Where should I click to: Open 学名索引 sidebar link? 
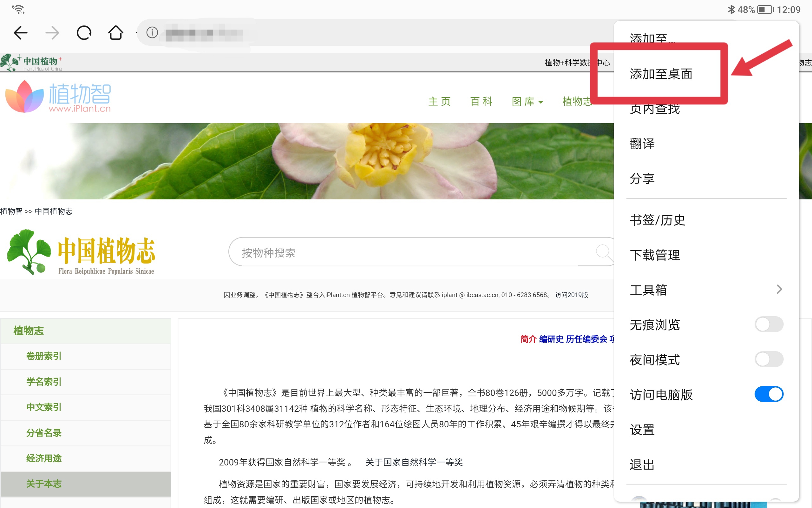(44, 382)
